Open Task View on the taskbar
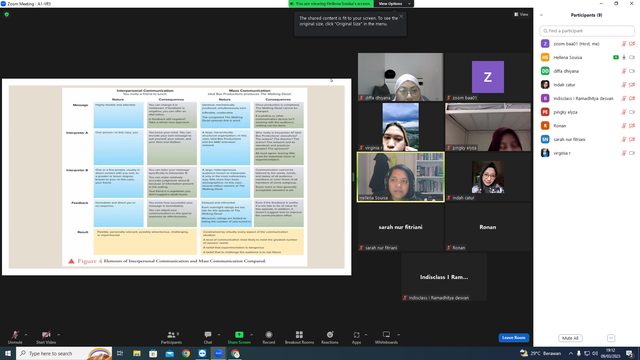Viewport: 640px width, 360px height. [120, 353]
